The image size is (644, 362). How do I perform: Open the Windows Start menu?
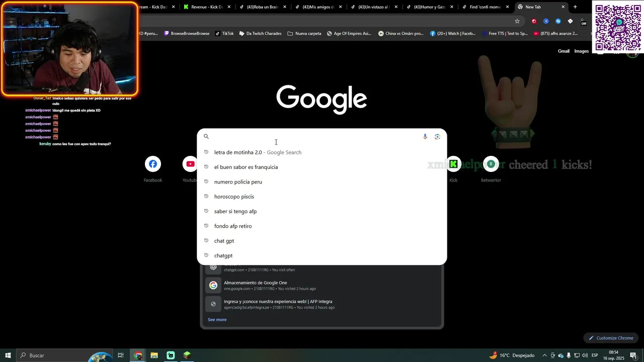[8, 355]
